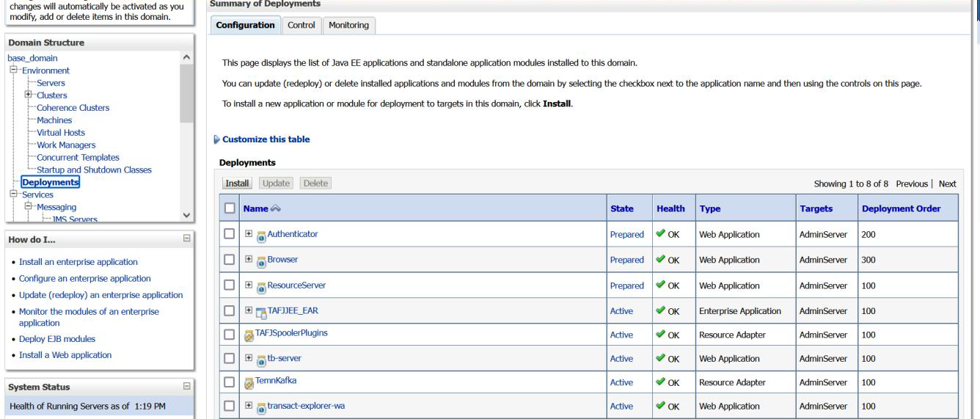Toggle the select-all checkbox in table header
Viewport: 980px width, 419px height.
(x=230, y=209)
